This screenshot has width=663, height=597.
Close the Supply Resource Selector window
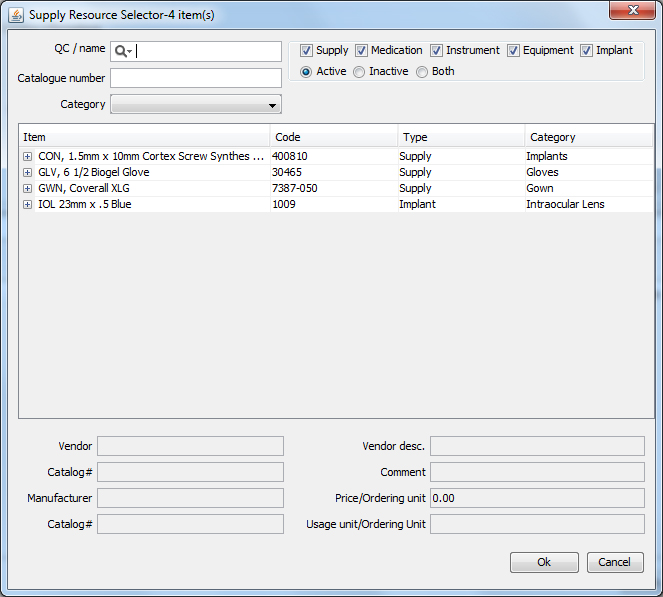click(632, 12)
